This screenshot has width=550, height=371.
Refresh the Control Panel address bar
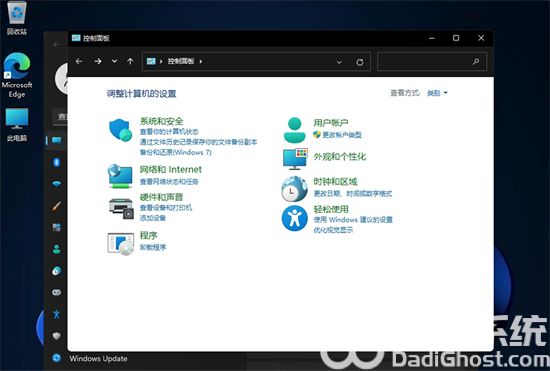click(x=360, y=62)
